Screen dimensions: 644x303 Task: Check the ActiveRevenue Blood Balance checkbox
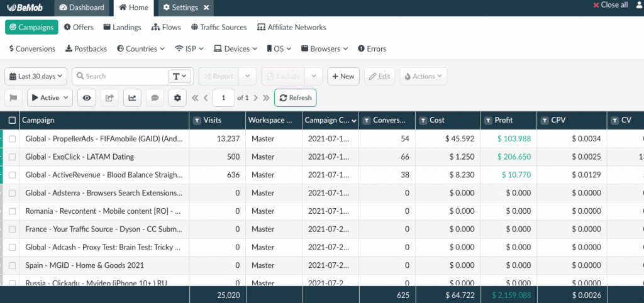pyautogui.click(x=13, y=175)
